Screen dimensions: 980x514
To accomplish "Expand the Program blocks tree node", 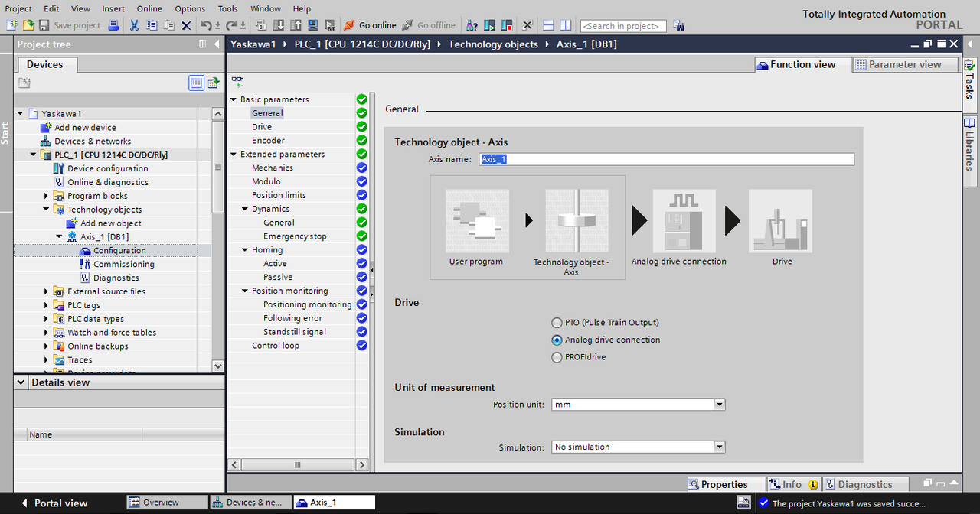I will (x=47, y=196).
